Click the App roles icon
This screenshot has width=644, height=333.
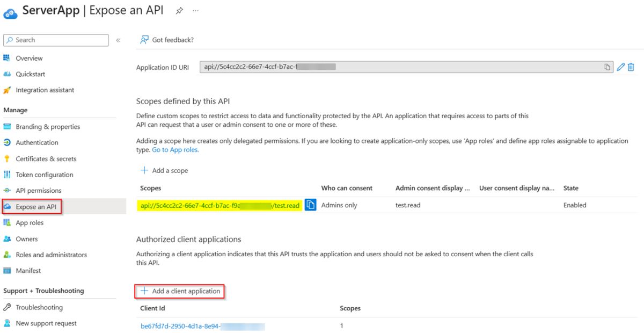click(x=7, y=222)
